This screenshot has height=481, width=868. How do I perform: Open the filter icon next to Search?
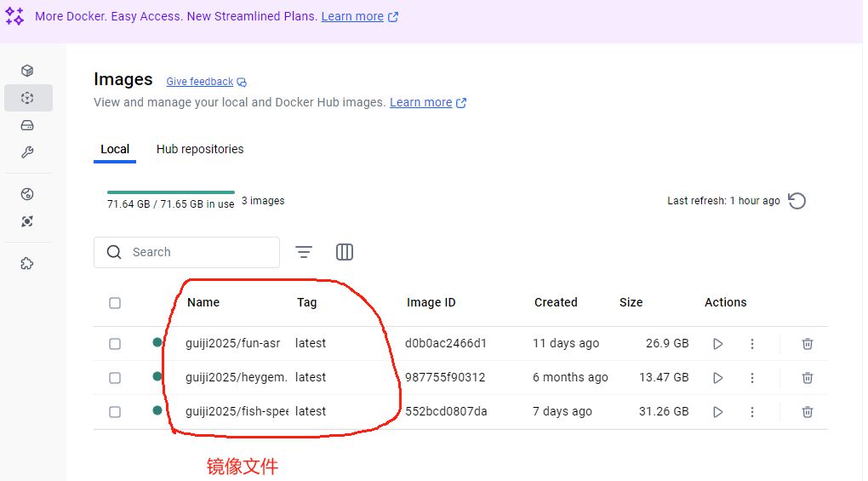click(303, 252)
